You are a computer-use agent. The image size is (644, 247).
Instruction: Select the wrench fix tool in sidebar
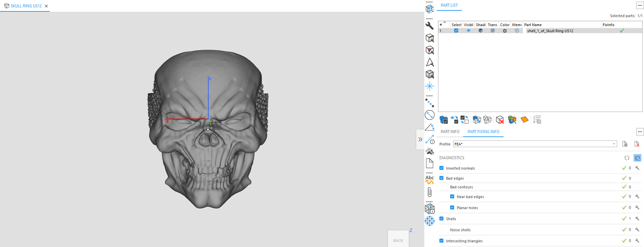tap(430, 26)
